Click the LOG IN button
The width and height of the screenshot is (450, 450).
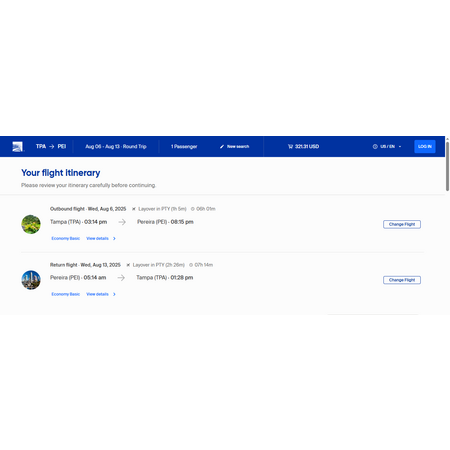(x=425, y=147)
